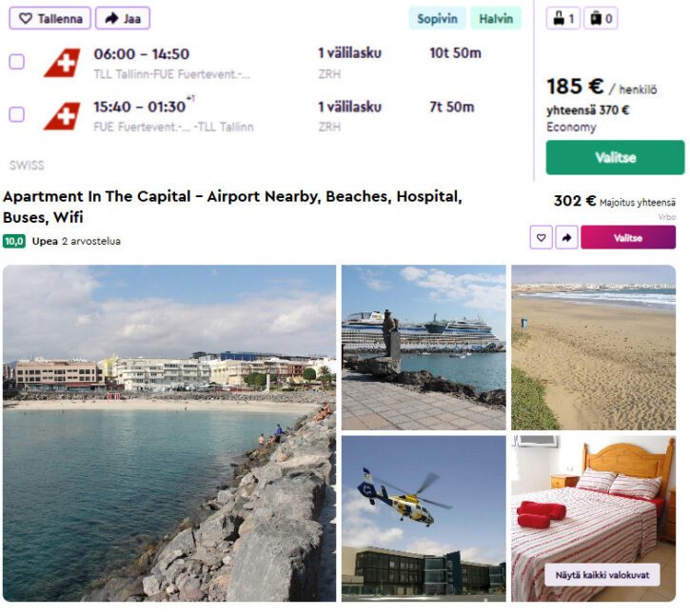Open the large beach harbor photo
690x616 pixels.
click(169, 433)
